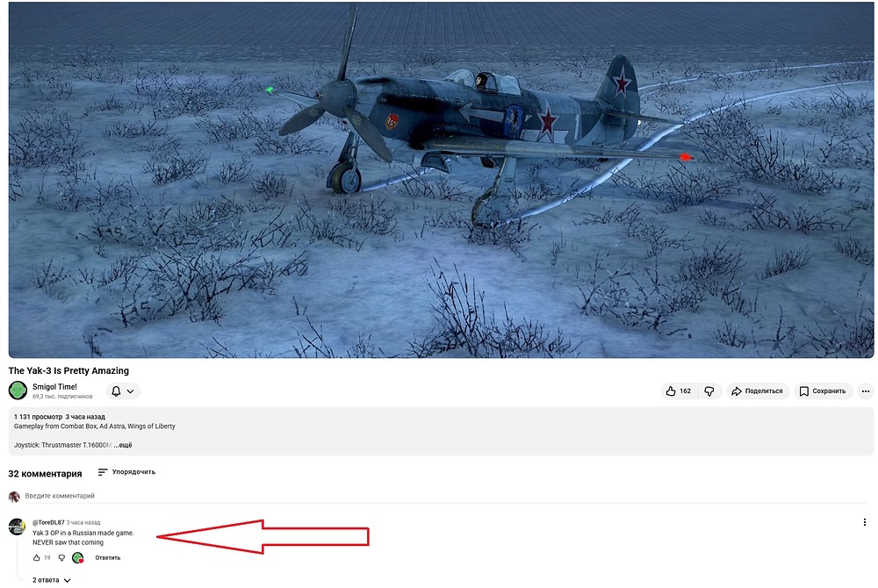
Task: Reply to the comment via Ответить
Action: [107, 558]
